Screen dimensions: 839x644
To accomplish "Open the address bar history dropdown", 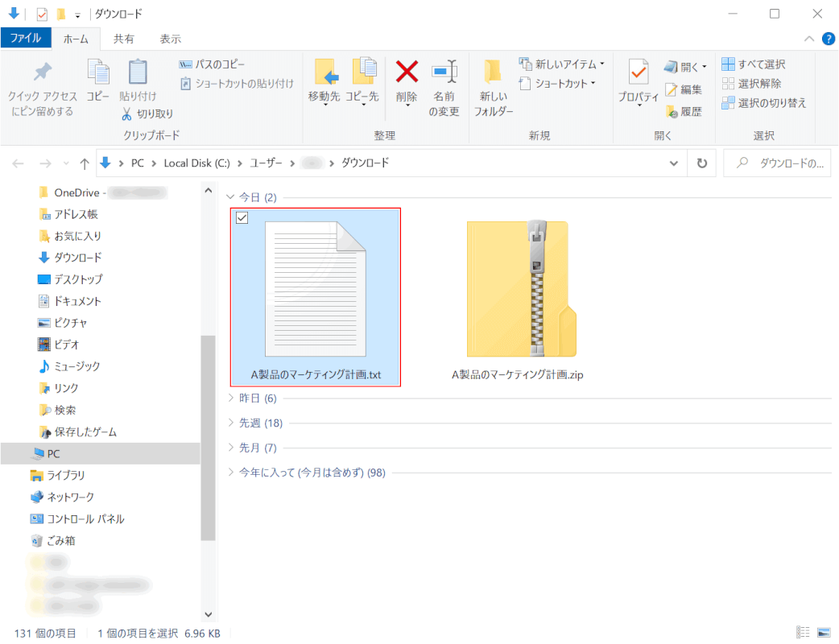I will [x=674, y=163].
